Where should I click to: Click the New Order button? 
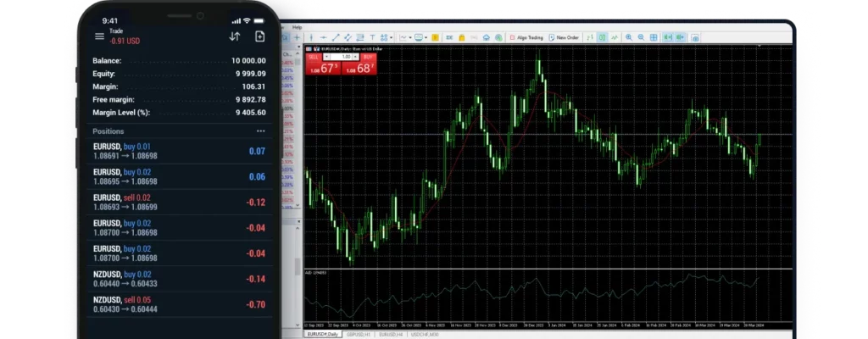pyautogui.click(x=564, y=37)
